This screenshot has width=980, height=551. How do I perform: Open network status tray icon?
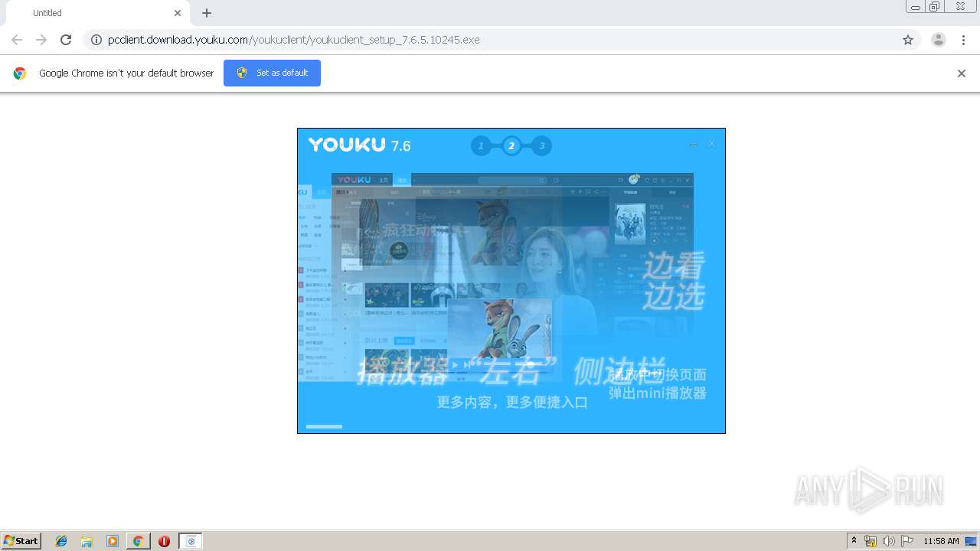point(871,541)
